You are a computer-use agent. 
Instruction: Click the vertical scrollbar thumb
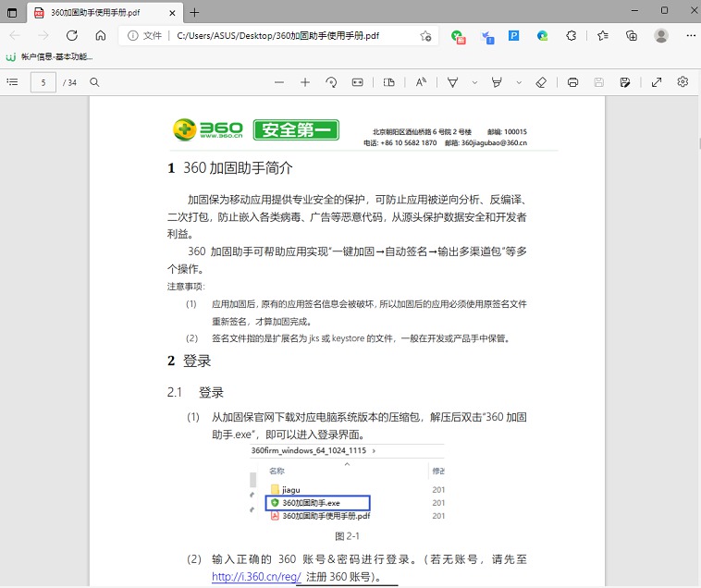click(x=699, y=144)
